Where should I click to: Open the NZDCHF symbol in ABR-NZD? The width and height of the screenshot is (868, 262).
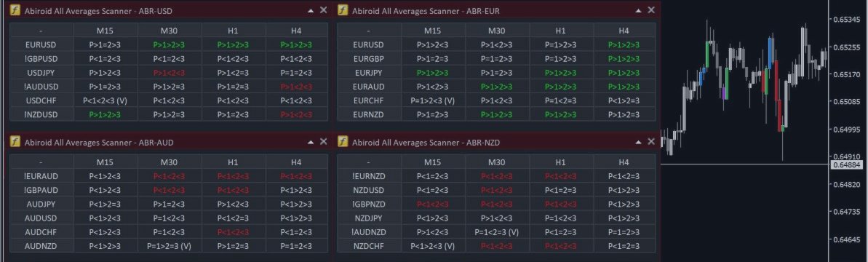[x=369, y=246]
